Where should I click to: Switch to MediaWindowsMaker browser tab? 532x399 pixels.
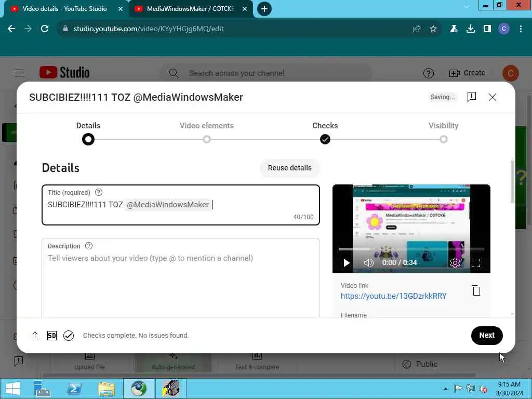(190, 9)
